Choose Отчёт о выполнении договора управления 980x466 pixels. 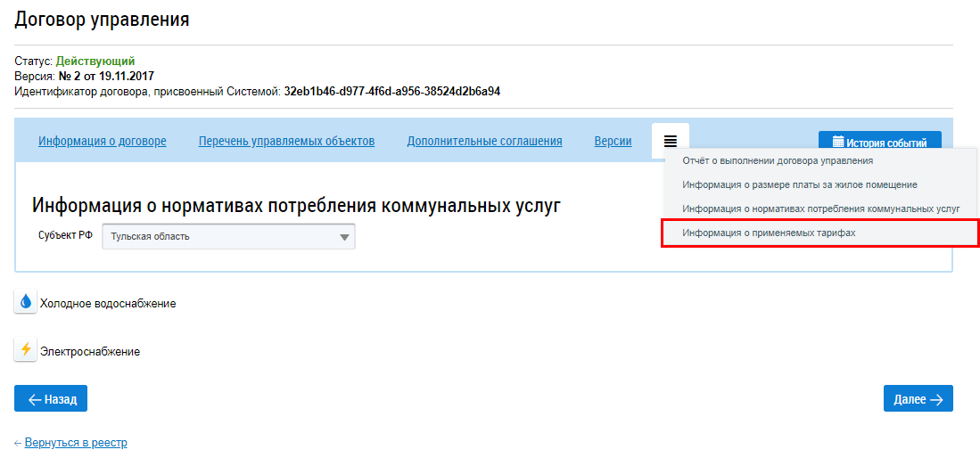point(777,161)
